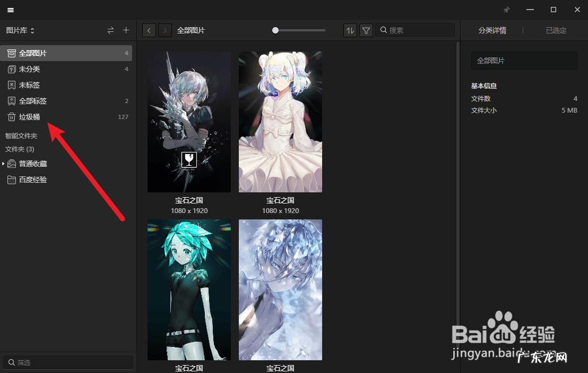
Task: Open the 垃圾桶 trash bin
Action: (29, 117)
